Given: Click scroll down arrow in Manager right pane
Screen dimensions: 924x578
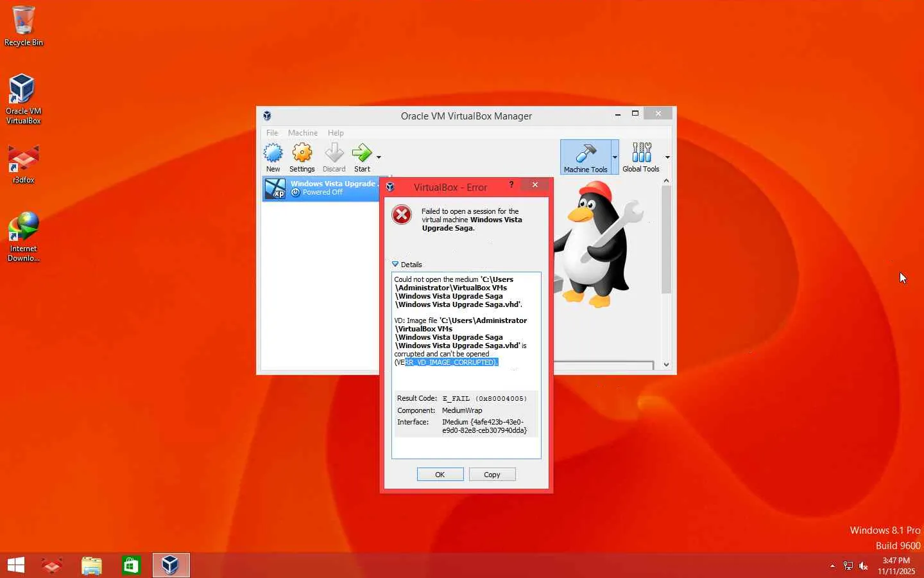Looking at the screenshot, I should pos(666,365).
